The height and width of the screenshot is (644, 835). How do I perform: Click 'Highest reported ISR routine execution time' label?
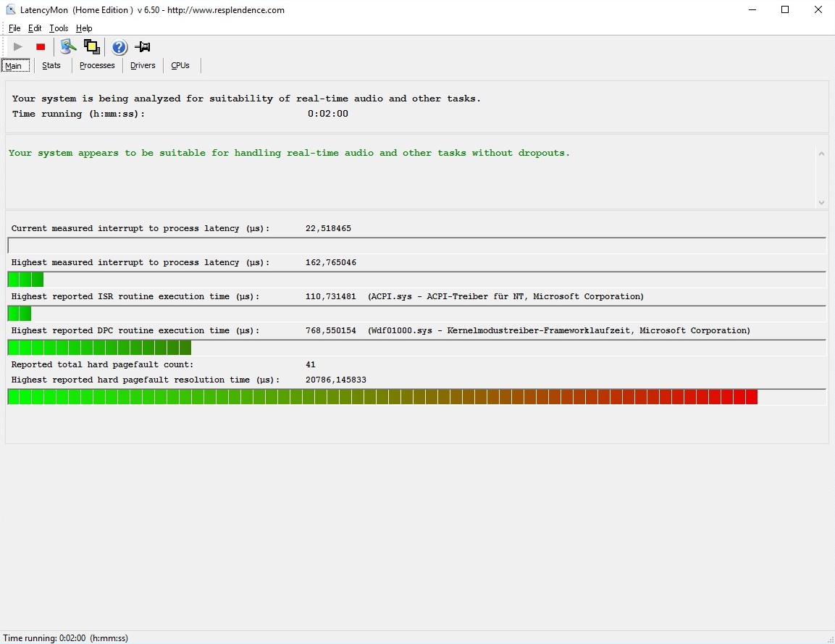[135, 297]
